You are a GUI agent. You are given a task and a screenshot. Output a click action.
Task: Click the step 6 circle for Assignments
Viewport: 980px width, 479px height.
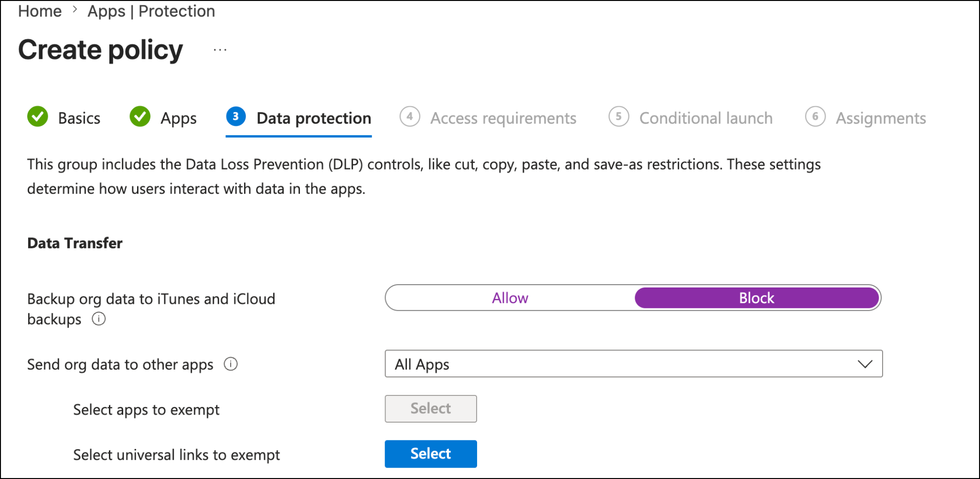815,117
